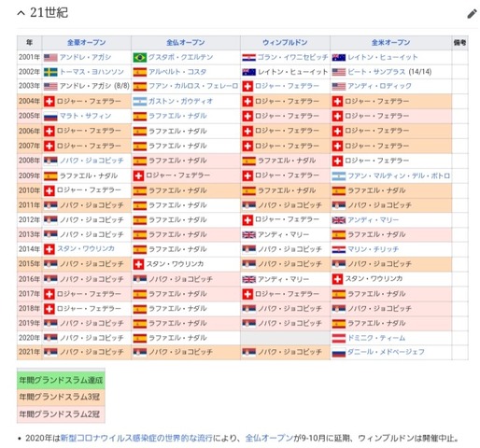Click the Austria flag beside ドミニク・ティーム
This screenshot has width=480, height=448.
(339, 338)
